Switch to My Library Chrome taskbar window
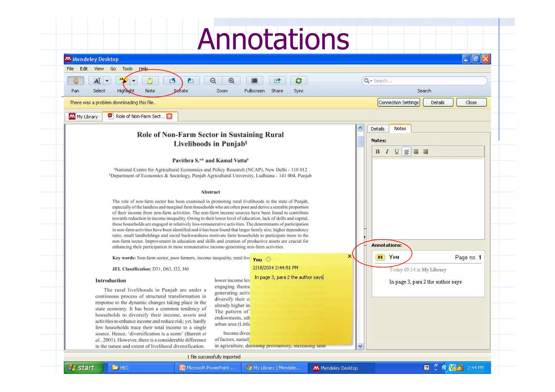555x392 pixels. [x=274, y=368]
